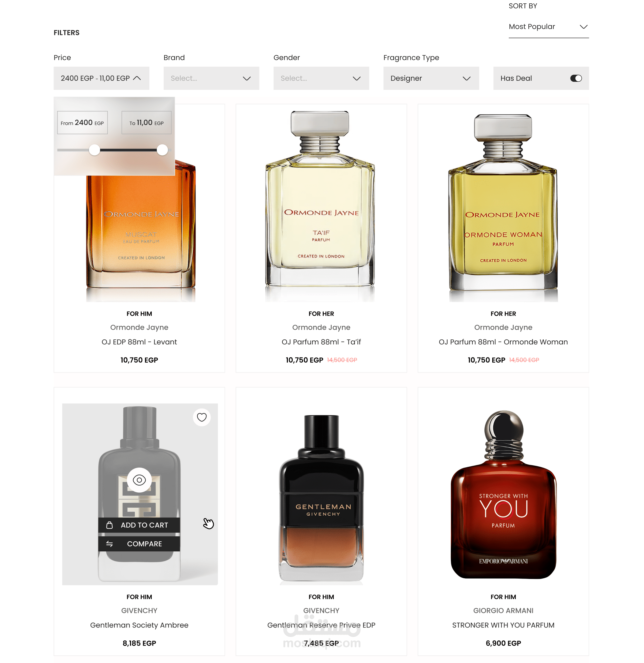644x663 pixels.
Task: Toggle the Has Deal switch
Action: pyautogui.click(x=576, y=78)
